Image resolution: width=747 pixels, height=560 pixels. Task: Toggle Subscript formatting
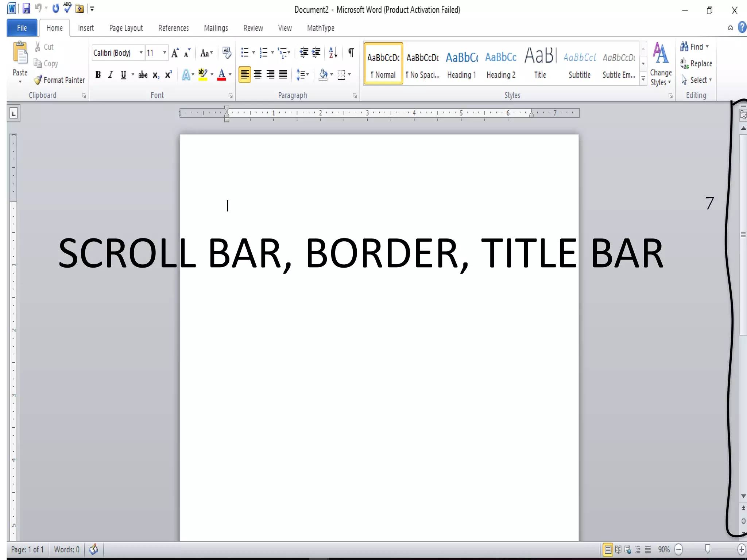(156, 75)
